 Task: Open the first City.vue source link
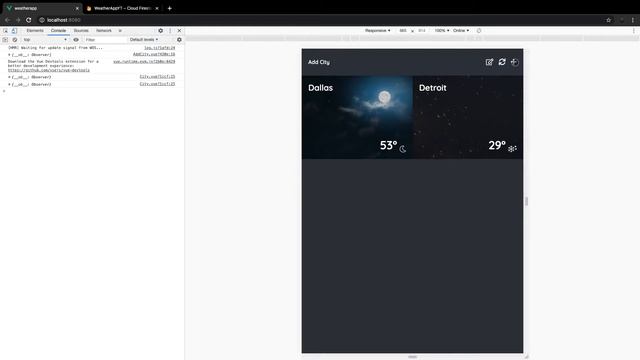click(157, 77)
